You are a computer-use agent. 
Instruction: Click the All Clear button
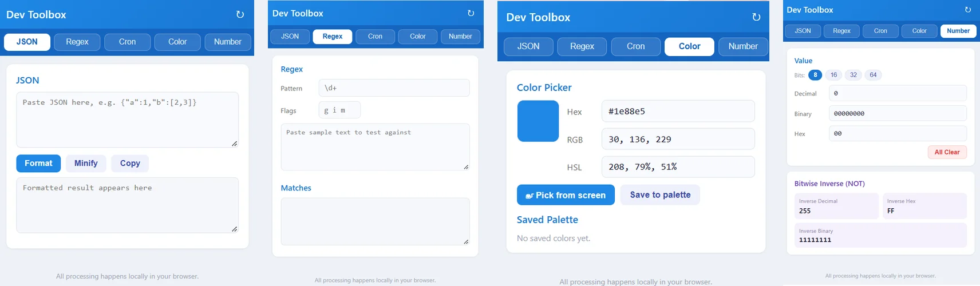point(947,152)
